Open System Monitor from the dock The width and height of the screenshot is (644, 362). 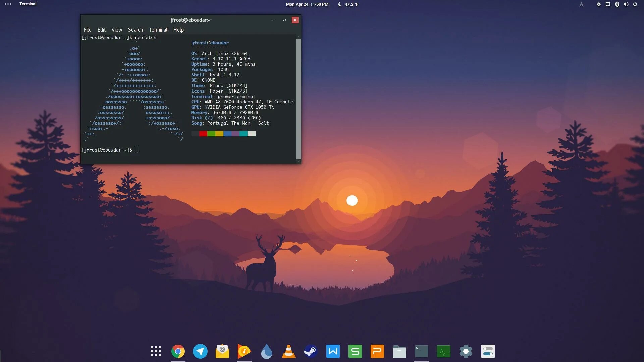click(x=444, y=351)
